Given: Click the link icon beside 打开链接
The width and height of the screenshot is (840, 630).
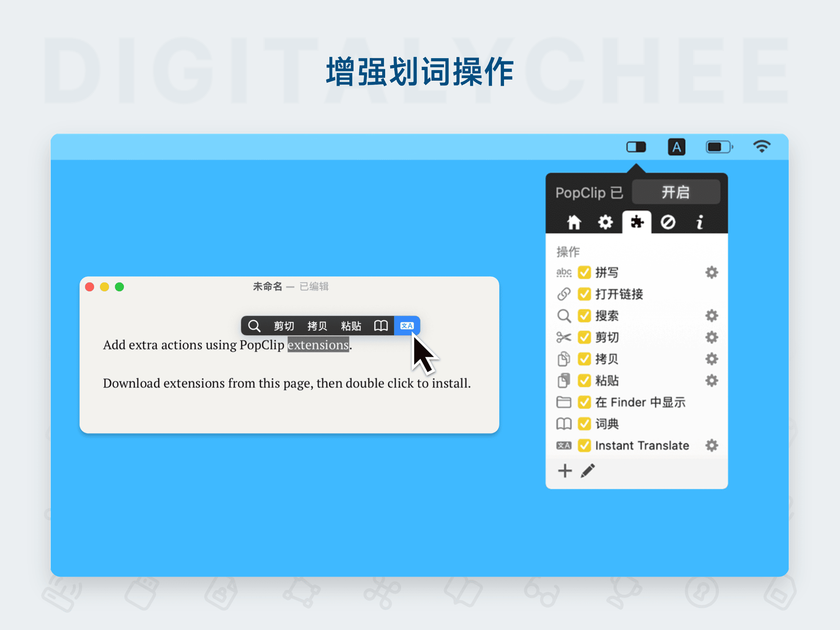Looking at the screenshot, I should point(564,294).
